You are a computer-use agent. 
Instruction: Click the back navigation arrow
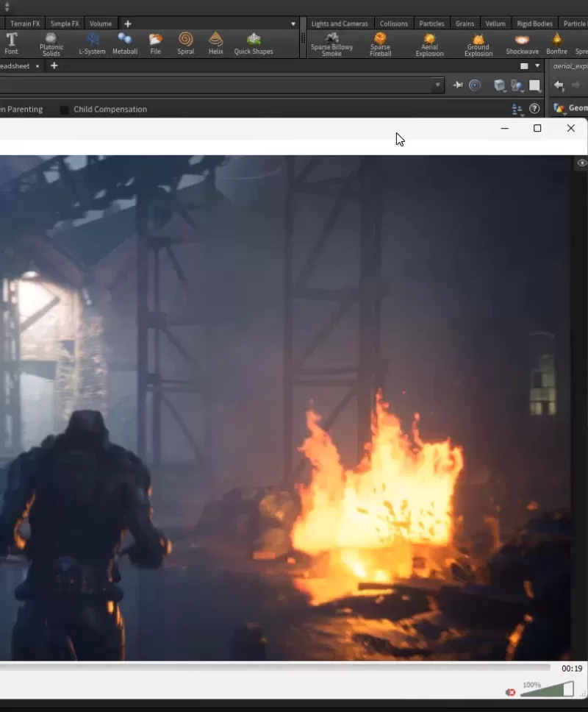point(559,85)
